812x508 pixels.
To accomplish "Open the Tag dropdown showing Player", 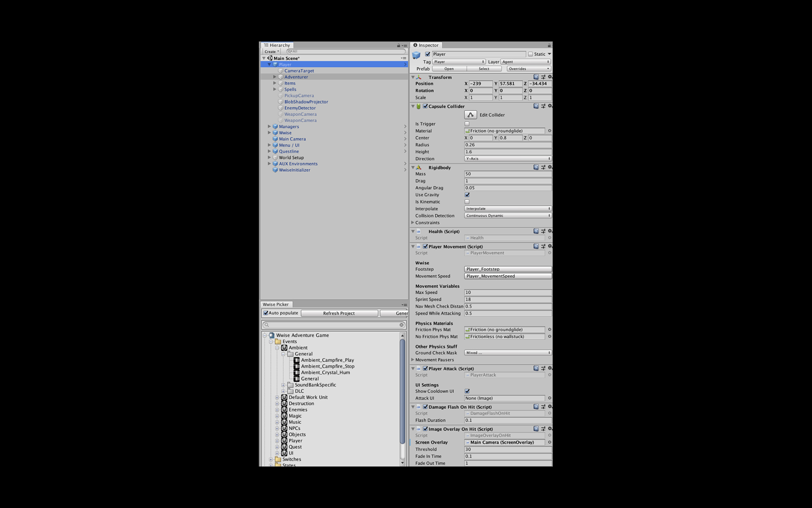I will [x=459, y=62].
